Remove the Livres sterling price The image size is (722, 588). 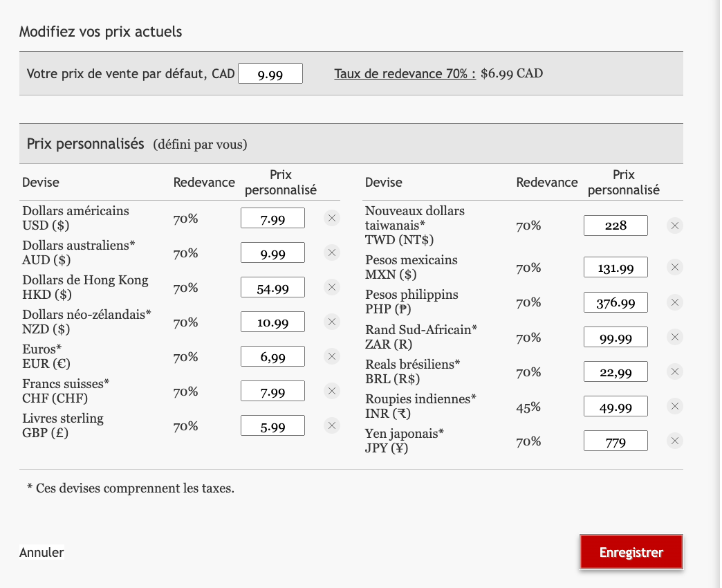(331, 427)
